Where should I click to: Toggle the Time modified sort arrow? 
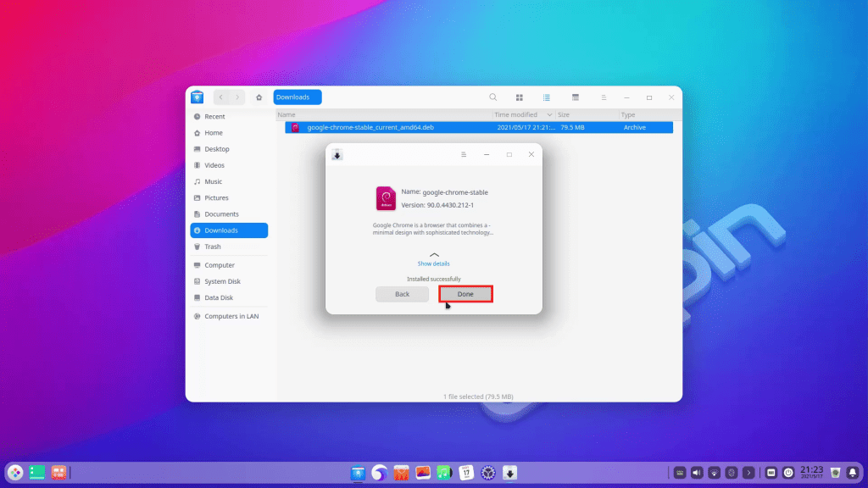click(x=549, y=114)
